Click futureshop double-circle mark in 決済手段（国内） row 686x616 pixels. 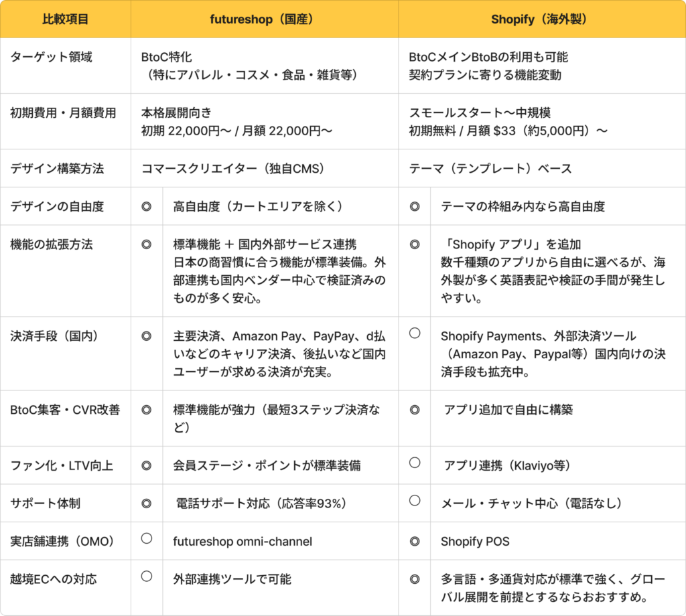147,336
